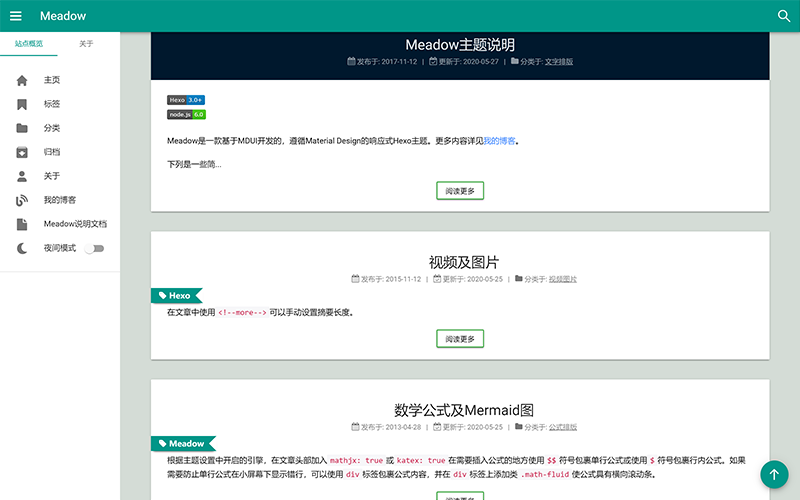
Task: Click the blog feed icon for 我的博客
Action: click(22, 200)
